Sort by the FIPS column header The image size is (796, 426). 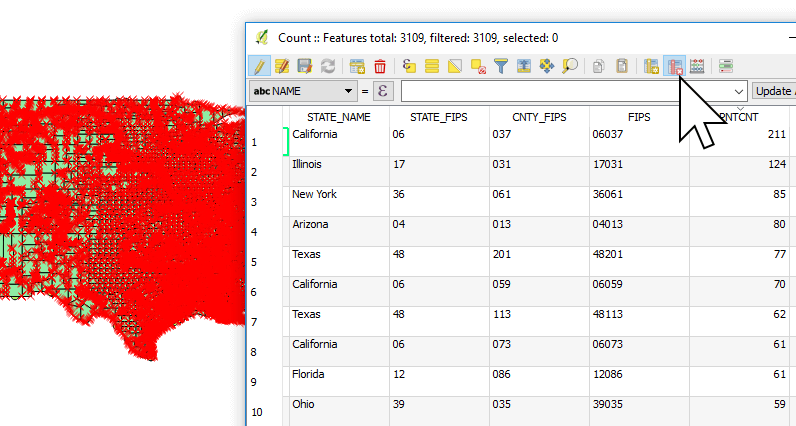pos(639,117)
